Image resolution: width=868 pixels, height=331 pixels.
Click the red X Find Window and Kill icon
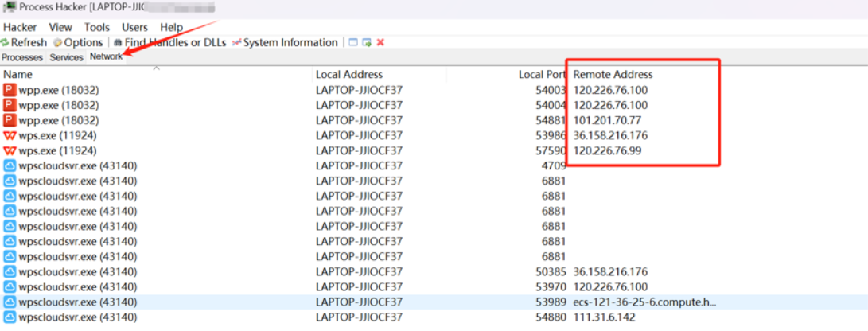click(380, 43)
